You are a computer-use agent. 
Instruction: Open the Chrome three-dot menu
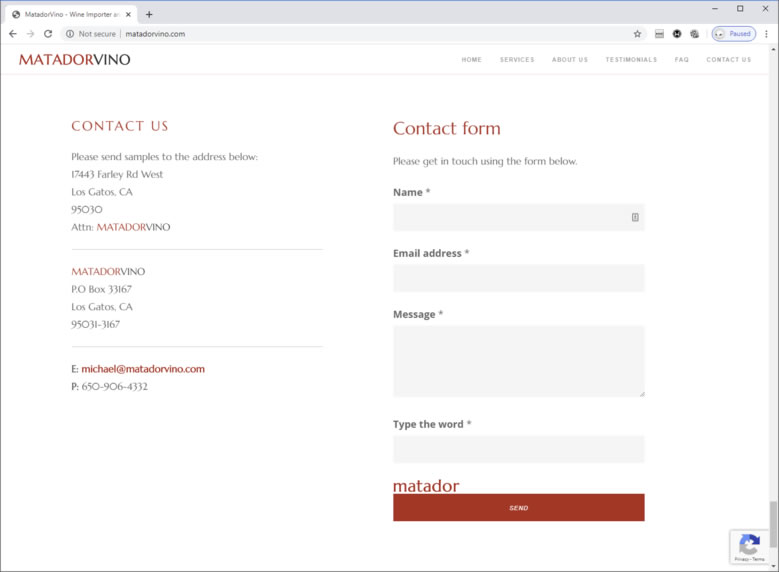[x=766, y=33]
